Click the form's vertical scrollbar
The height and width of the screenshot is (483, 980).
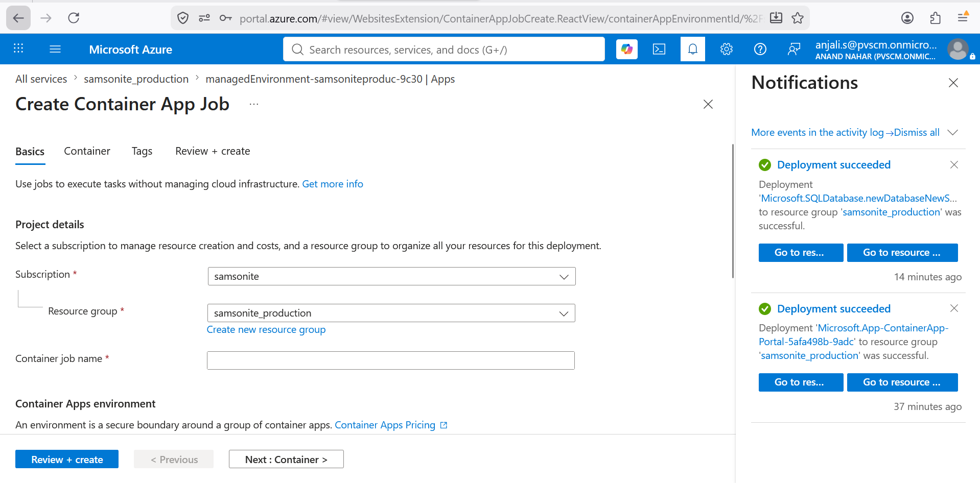733,211
